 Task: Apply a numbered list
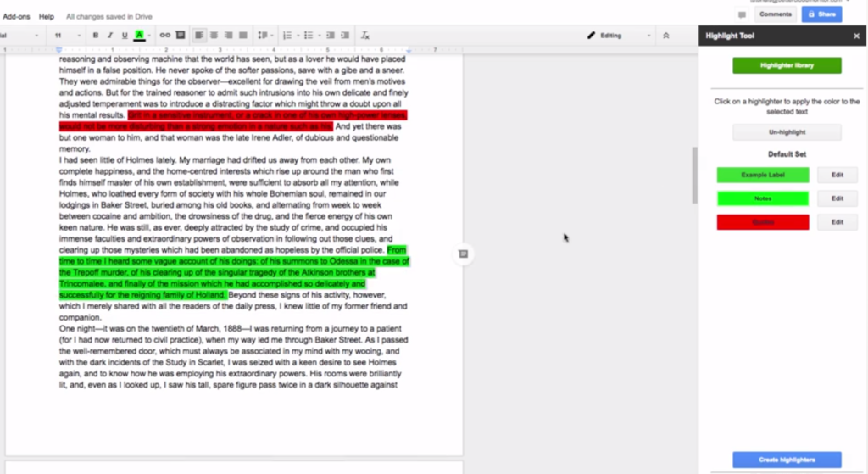[287, 36]
